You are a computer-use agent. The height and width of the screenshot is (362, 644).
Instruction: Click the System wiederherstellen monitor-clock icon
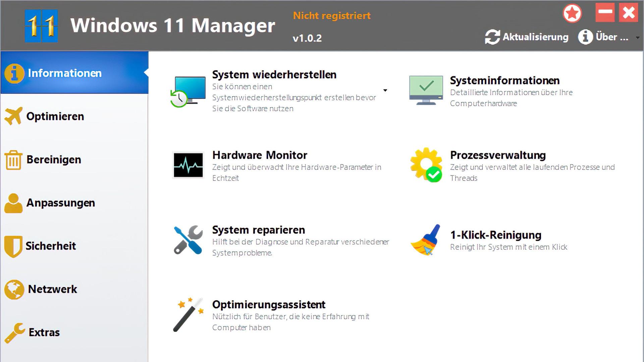pyautogui.click(x=188, y=92)
